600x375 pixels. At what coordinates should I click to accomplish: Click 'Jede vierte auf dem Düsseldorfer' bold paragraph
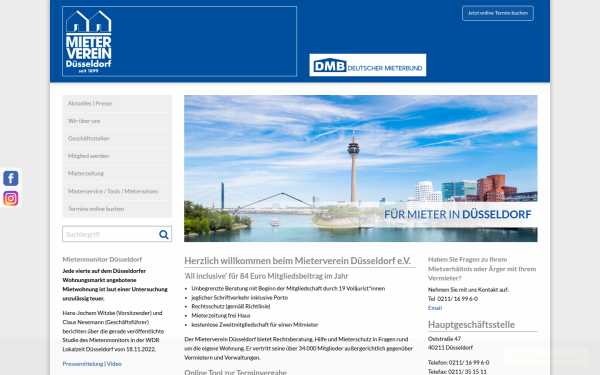115,285
